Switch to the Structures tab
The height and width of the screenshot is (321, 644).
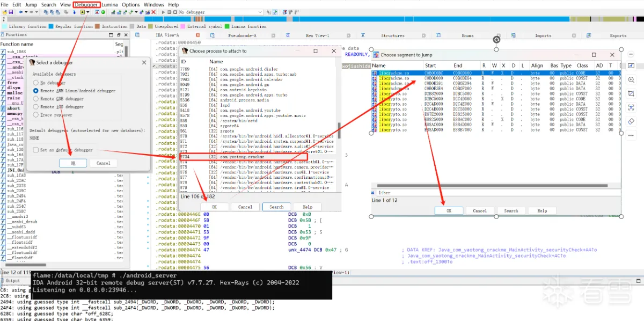[392, 35]
